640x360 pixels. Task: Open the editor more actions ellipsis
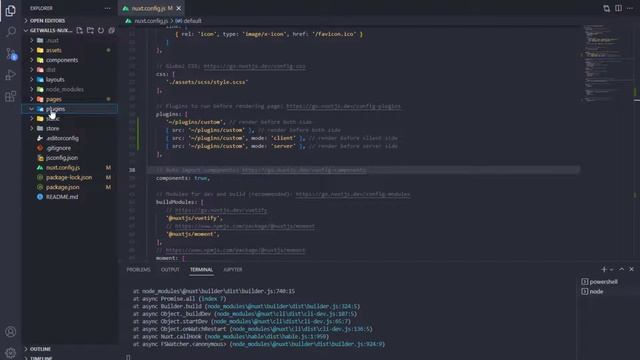coord(630,8)
